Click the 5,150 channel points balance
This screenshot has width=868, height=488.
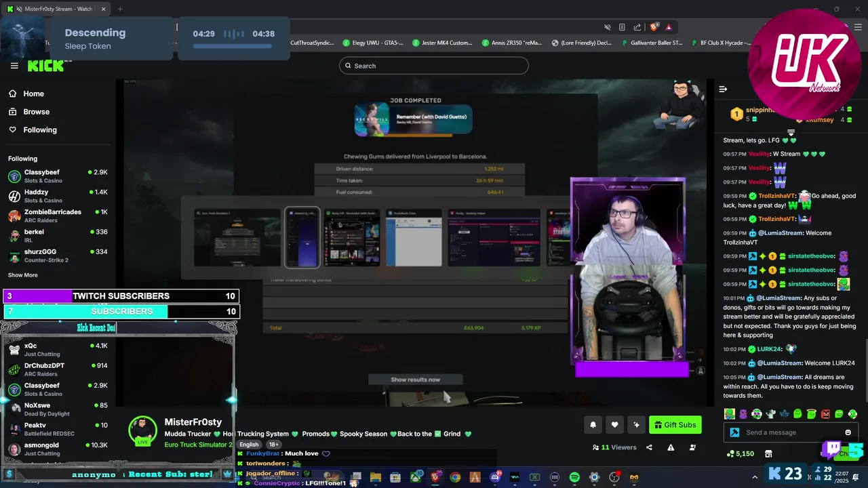[x=740, y=453]
